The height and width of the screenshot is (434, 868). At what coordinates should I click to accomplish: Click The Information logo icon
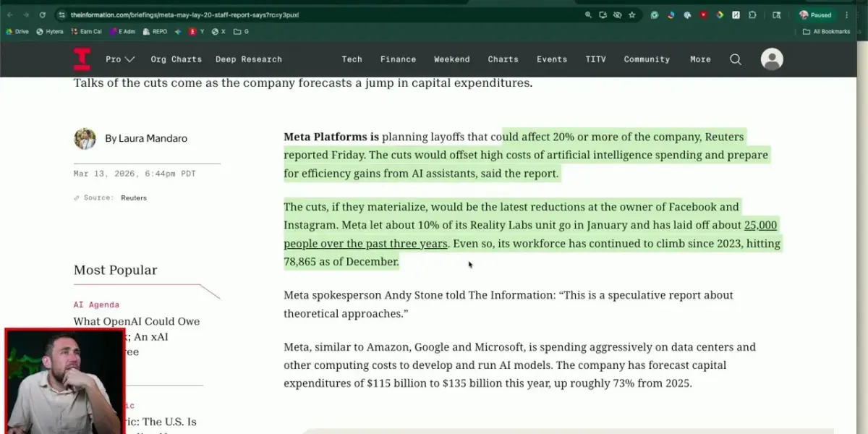coord(82,59)
